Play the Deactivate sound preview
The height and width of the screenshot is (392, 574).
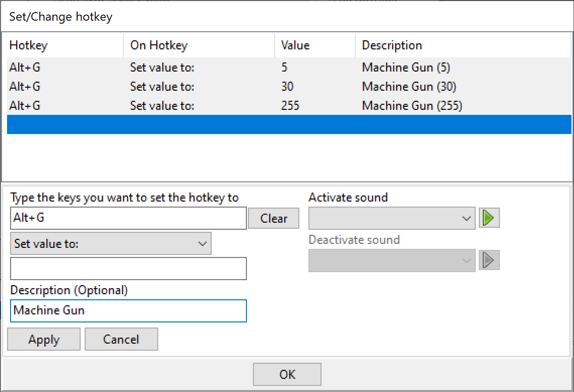[x=488, y=260]
